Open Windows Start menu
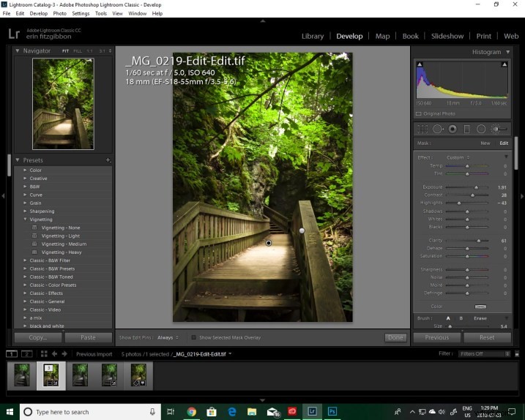 click(x=10, y=412)
